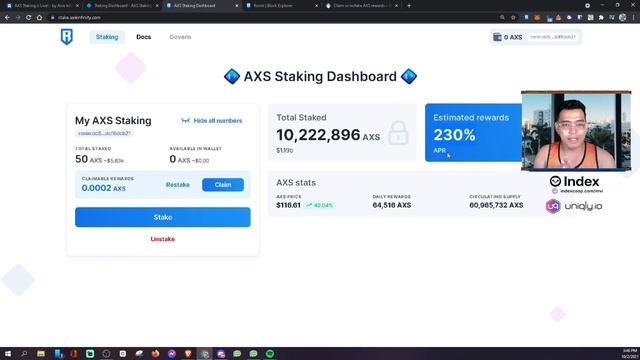Open Brave browser from the taskbar
The width and height of the screenshot is (640, 360).
pyautogui.click(x=188, y=353)
